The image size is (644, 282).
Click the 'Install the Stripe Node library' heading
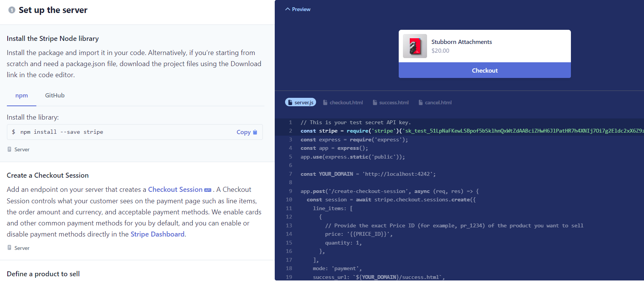click(x=53, y=39)
